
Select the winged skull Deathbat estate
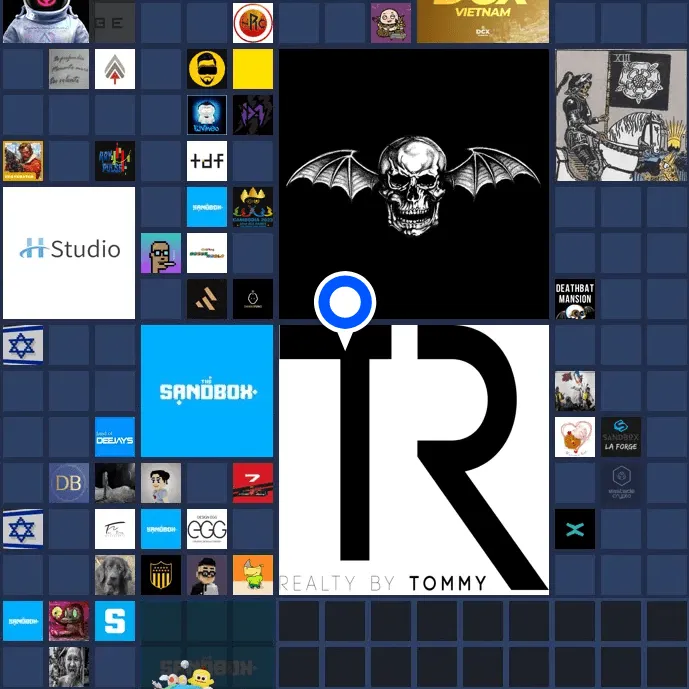(x=414, y=184)
